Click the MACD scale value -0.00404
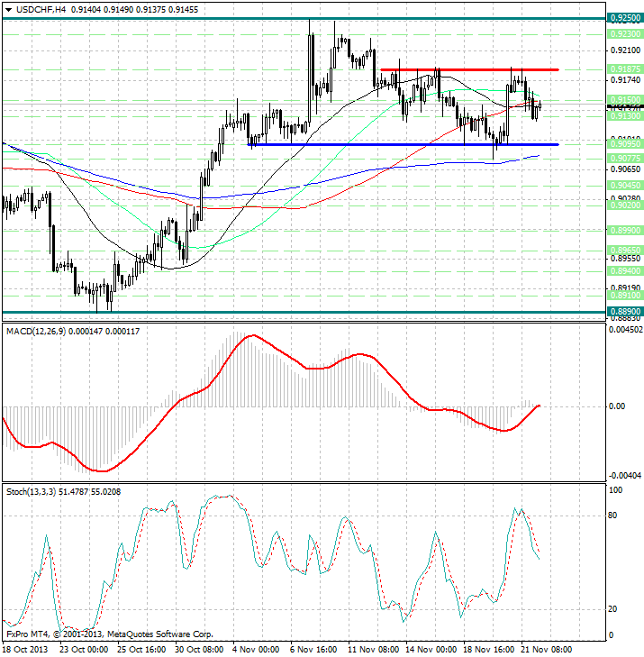644x657 pixels. click(625, 476)
